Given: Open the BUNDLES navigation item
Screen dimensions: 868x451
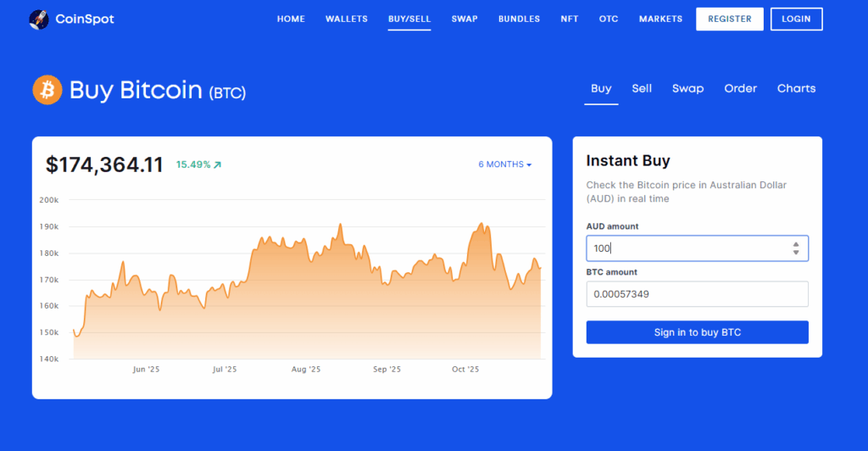Looking at the screenshot, I should [519, 19].
